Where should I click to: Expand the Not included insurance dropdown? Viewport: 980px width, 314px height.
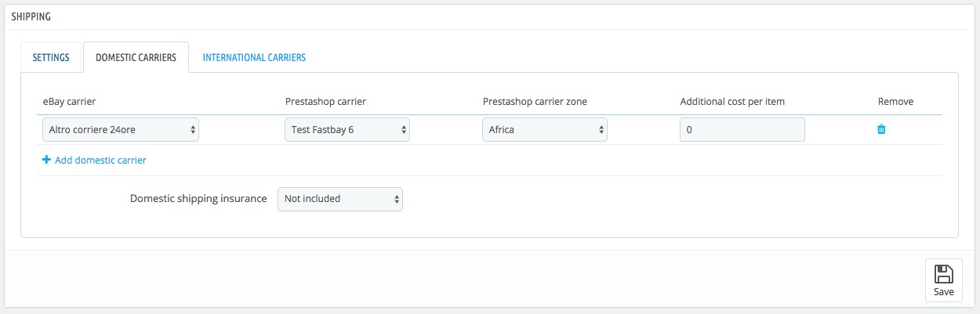point(340,199)
